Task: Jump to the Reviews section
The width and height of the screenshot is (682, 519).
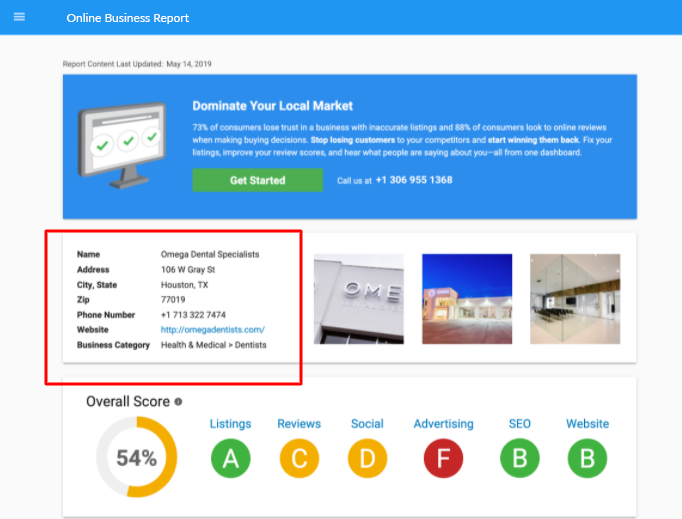Action: click(x=299, y=424)
